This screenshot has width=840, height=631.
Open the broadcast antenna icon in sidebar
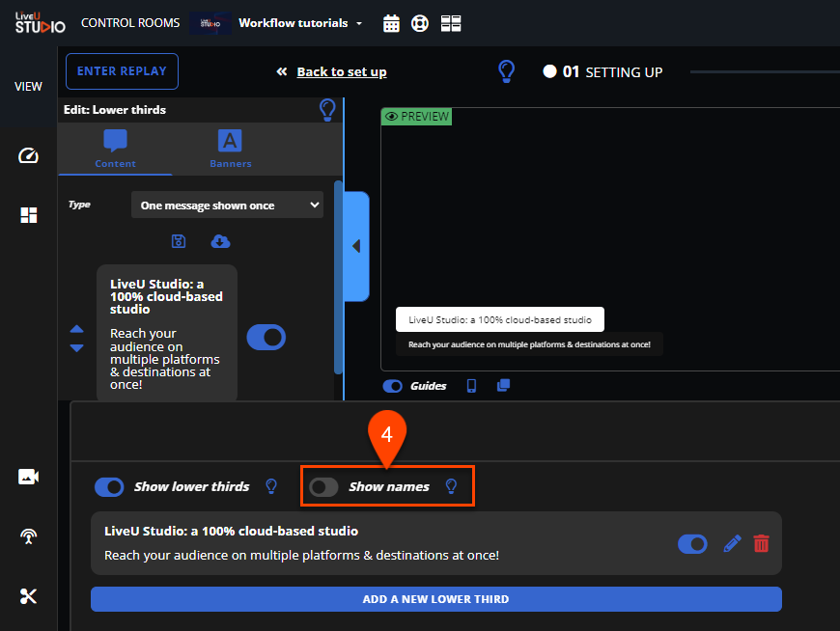pos(28,536)
